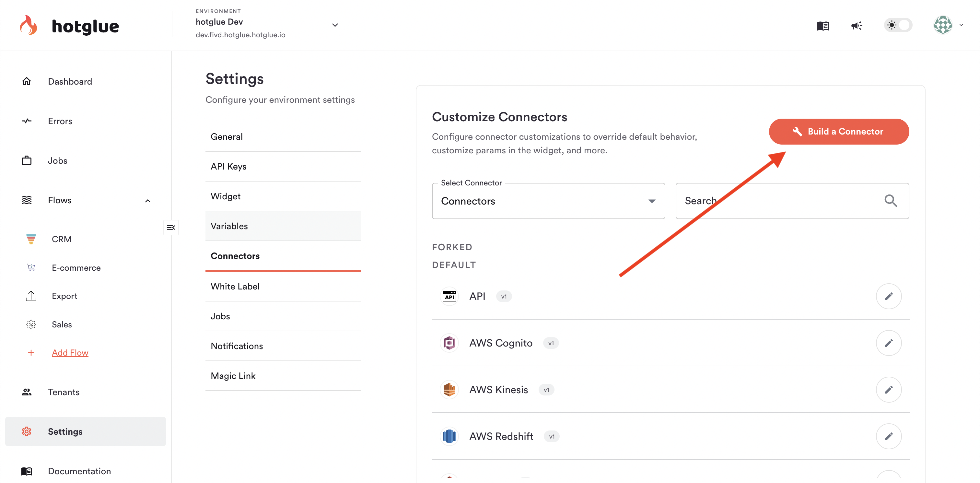Click the Jobs briefcase icon in sidebar
Viewport: 980px width, 483px height.
[x=27, y=160]
